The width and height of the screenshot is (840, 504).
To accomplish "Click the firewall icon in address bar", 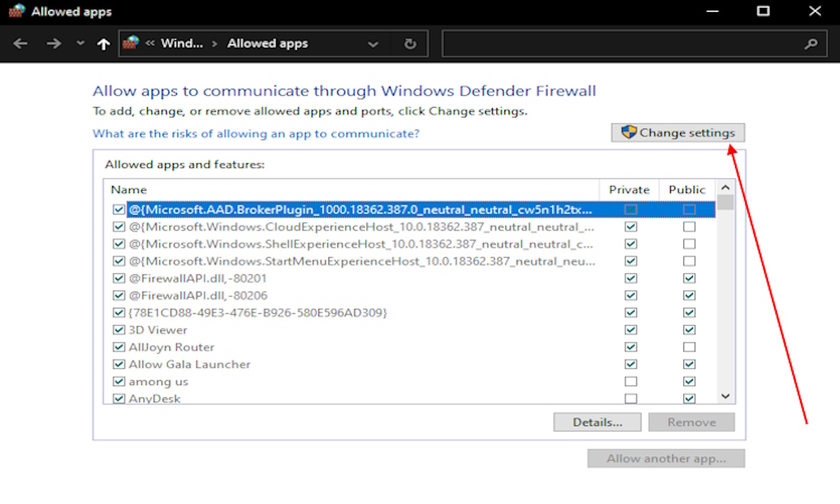I will [132, 43].
